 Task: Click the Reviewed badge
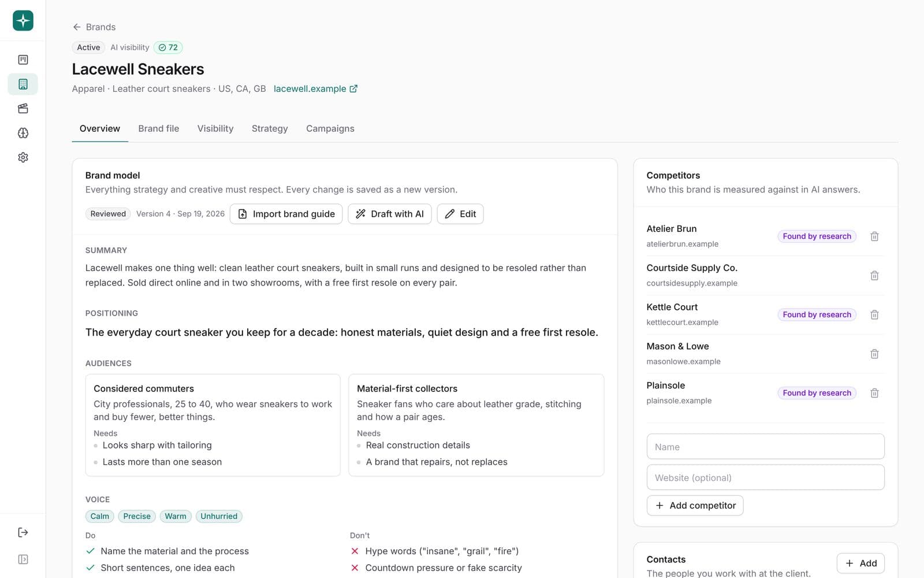click(x=108, y=214)
